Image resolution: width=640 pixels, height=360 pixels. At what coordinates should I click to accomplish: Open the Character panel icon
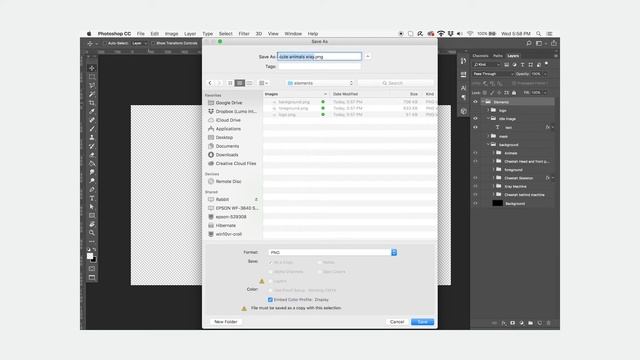[463, 88]
